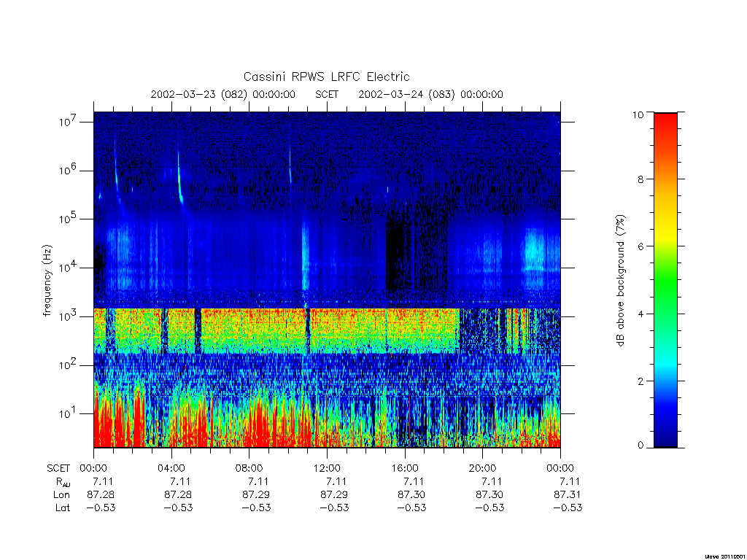This screenshot has width=747, height=560.
Task: Click the 'SCET' row label beside the time ticks
Action: coord(58,468)
